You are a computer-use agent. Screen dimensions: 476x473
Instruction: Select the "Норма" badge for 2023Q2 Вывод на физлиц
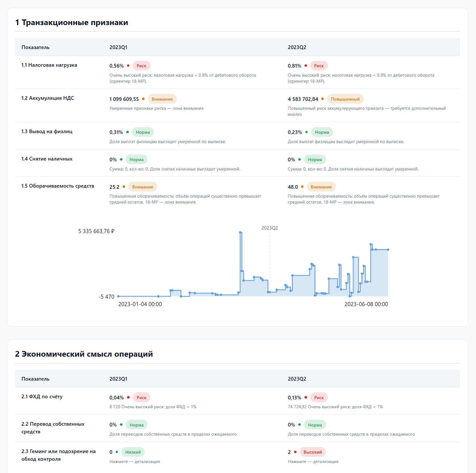[322, 132]
